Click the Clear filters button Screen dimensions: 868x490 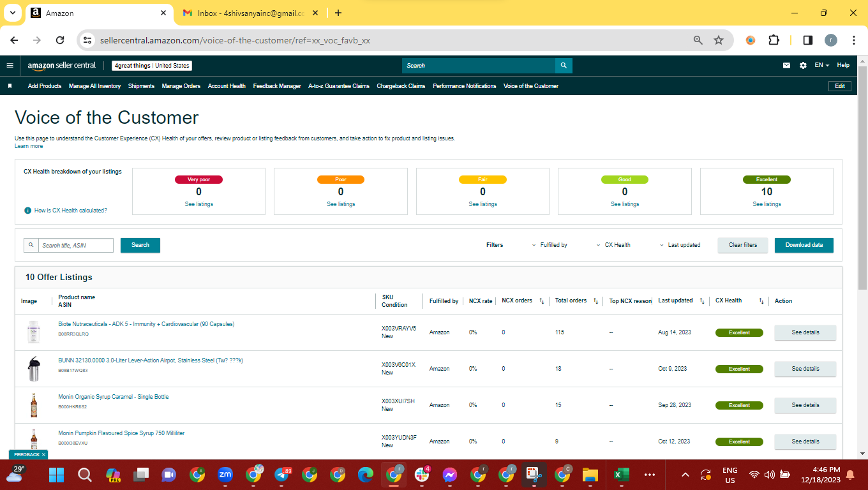pyautogui.click(x=743, y=245)
